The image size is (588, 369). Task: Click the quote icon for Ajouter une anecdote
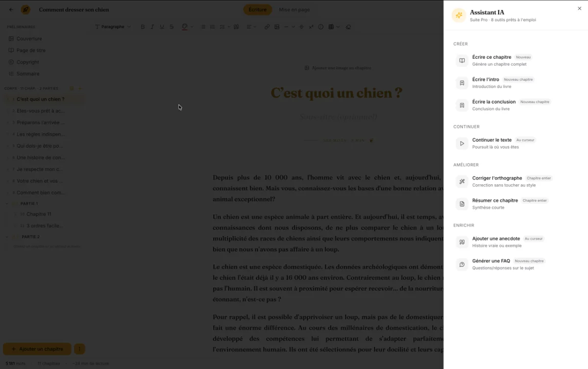[x=462, y=242]
